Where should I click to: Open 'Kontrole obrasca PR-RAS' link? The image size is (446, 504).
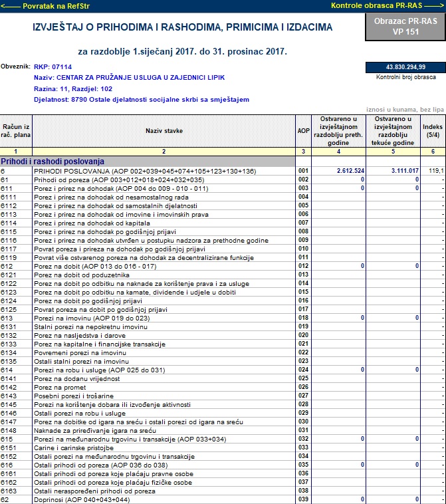(x=388, y=5)
